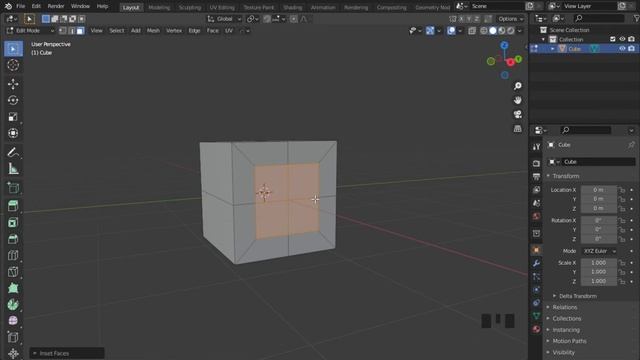The height and width of the screenshot is (360, 640).
Task: Click the pan view hand icon
Action: pyautogui.click(x=518, y=100)
